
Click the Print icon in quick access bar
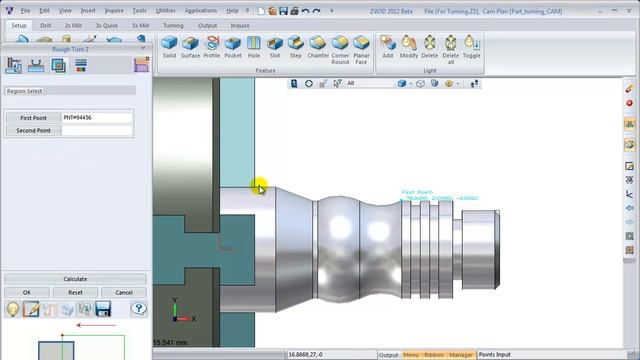pyautogui.click(x=294, y=11)
